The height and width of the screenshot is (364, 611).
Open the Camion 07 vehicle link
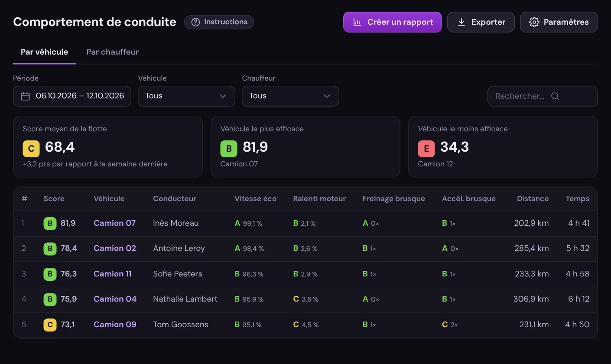click(x=115, y=223)
